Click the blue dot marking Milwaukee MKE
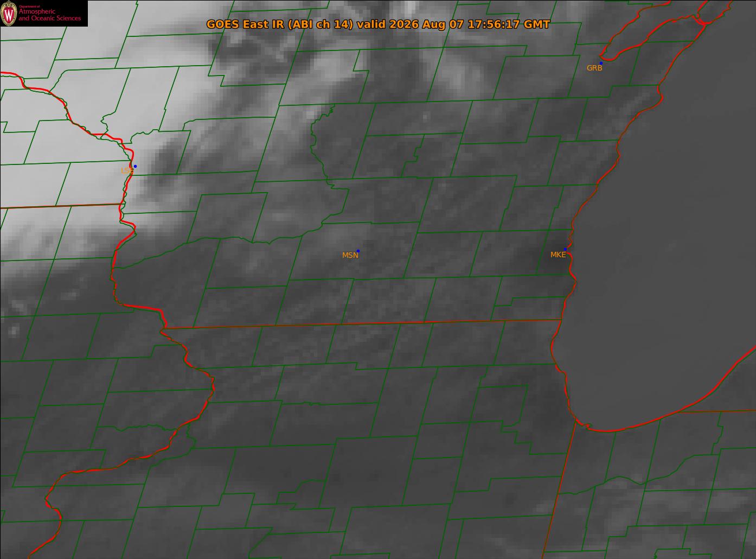 coord(565,249)
